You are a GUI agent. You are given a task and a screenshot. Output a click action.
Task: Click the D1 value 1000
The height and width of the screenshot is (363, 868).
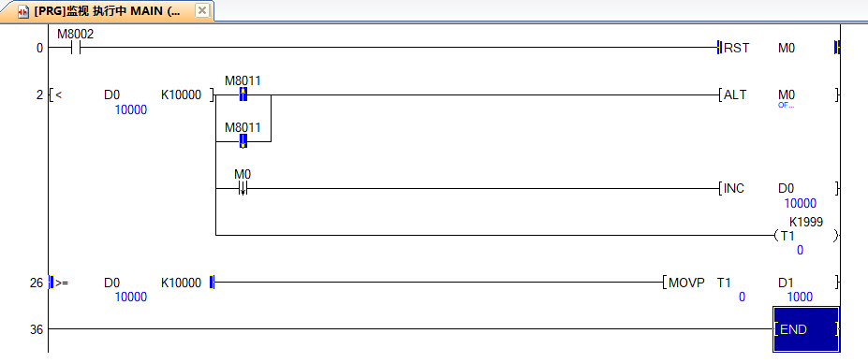(x=800, y=298)
